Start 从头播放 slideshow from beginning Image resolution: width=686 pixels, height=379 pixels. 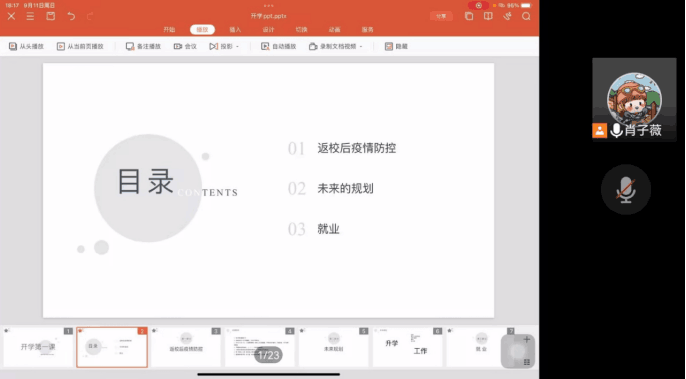[26, 46]
